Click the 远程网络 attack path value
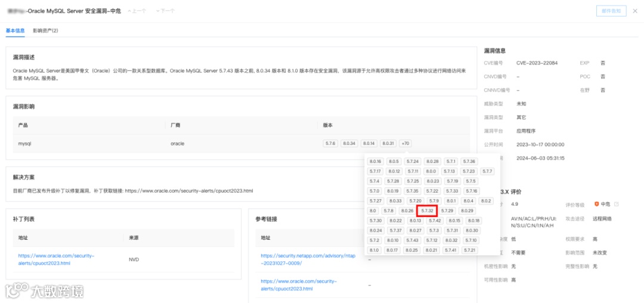Image resolution: width=644 pixels, height=303 pixels. tap(602, 219)
